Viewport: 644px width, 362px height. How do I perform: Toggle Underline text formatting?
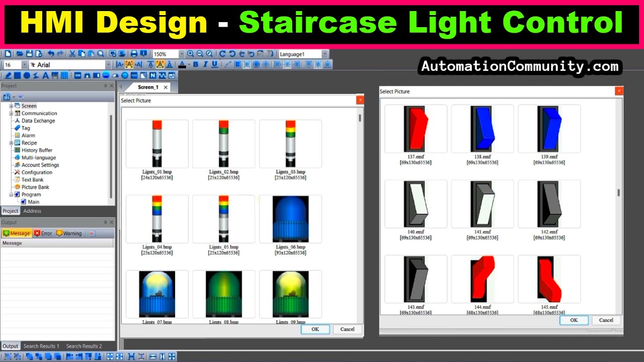[x=215, y=64]
